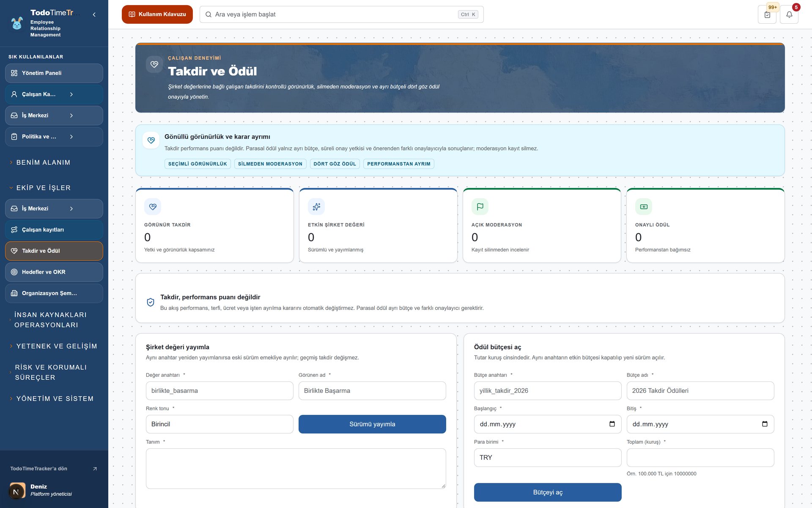This screenshot has height=508, width=812.
Task: Click the Görünür Takdir heart icon
Action: 153,207
